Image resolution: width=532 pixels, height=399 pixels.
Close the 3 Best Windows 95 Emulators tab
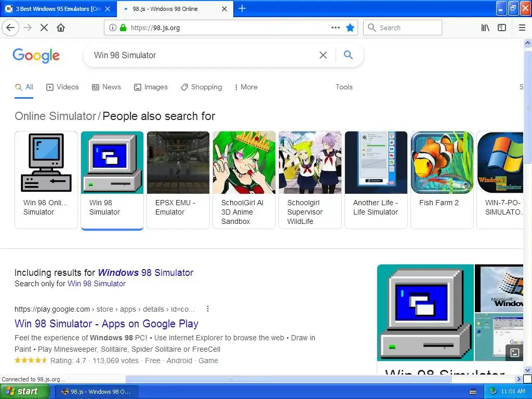click(108, 9)
